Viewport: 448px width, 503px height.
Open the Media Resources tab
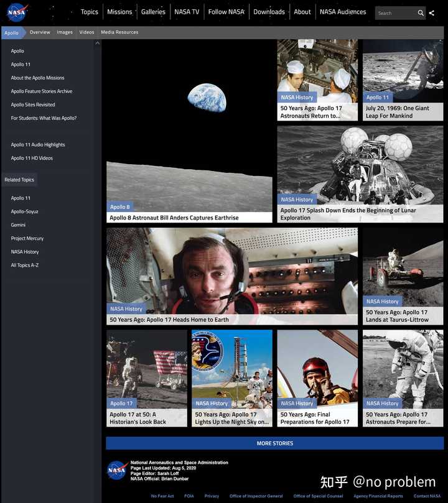click(119, 32)
